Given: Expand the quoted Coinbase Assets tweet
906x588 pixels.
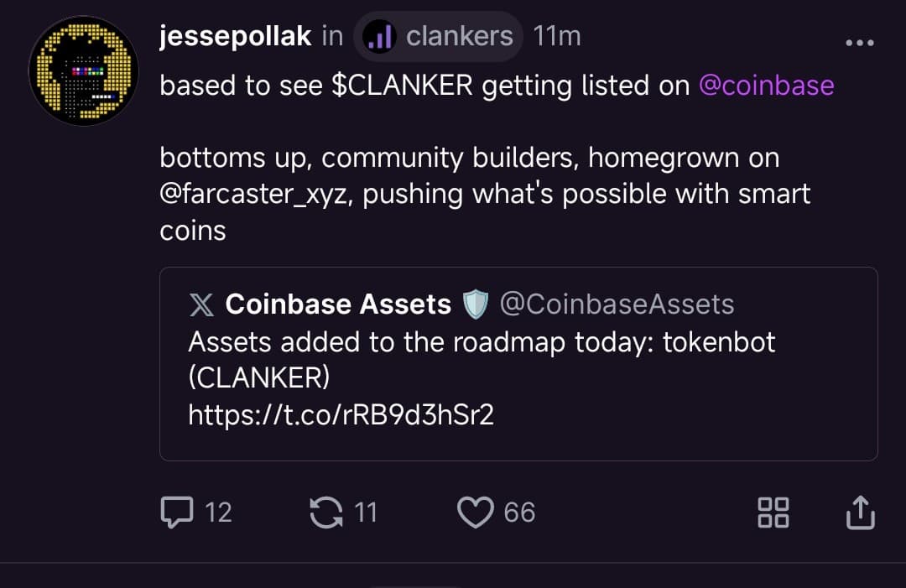Looking at the screenshot, I should coord(518,363).
